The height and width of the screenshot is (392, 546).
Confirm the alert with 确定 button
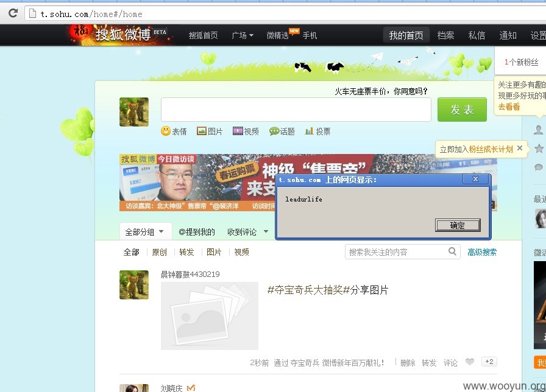point(458,225)
